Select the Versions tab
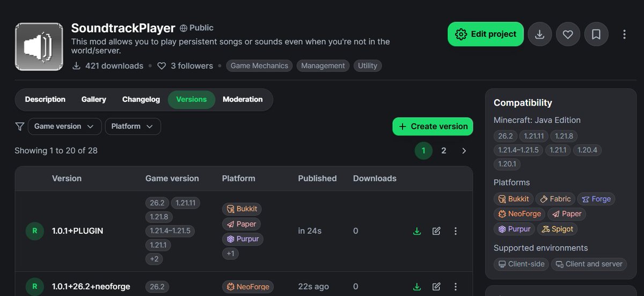Viewport: 644px width, 296px height. [192, 100]
